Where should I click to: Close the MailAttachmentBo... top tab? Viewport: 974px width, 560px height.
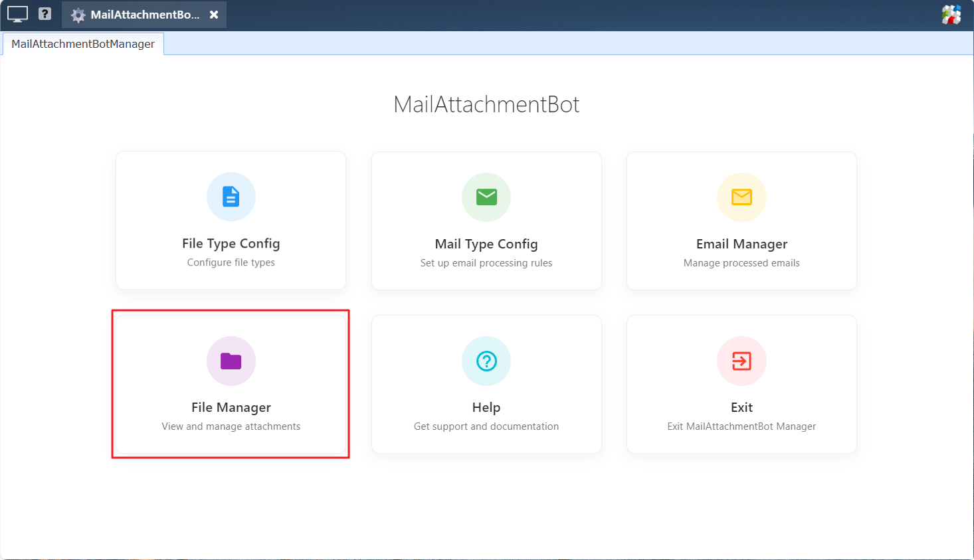pos(214,15)
